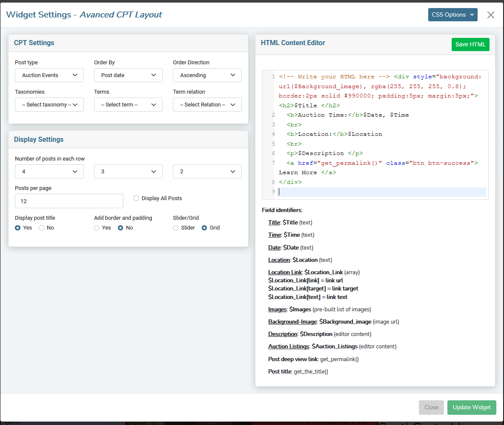The height and width of the screenshot is (425, 504).
Task: Click the closing </div> tag on line 8
Action: 290,182
